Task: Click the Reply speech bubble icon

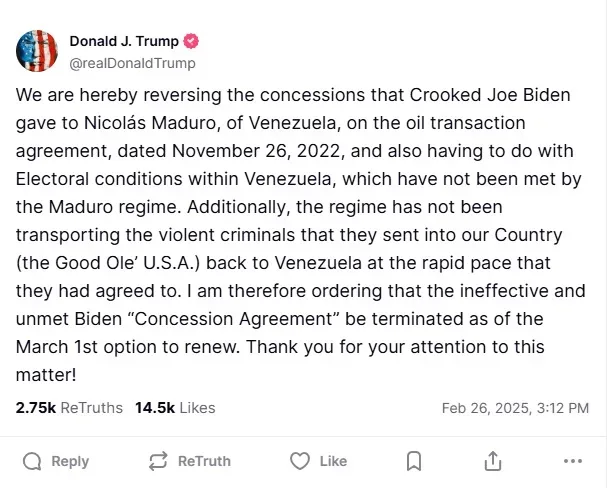Action: (x=32, y=461)
